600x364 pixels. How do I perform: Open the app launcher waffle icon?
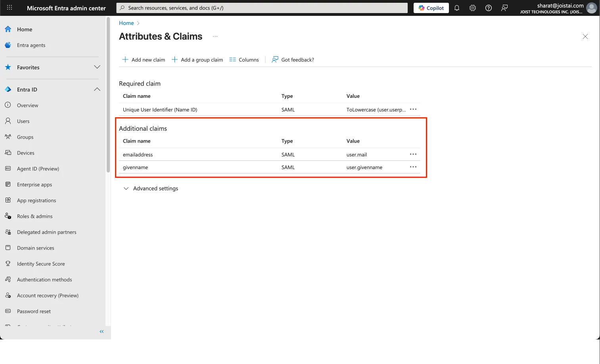tap(10, 8)
